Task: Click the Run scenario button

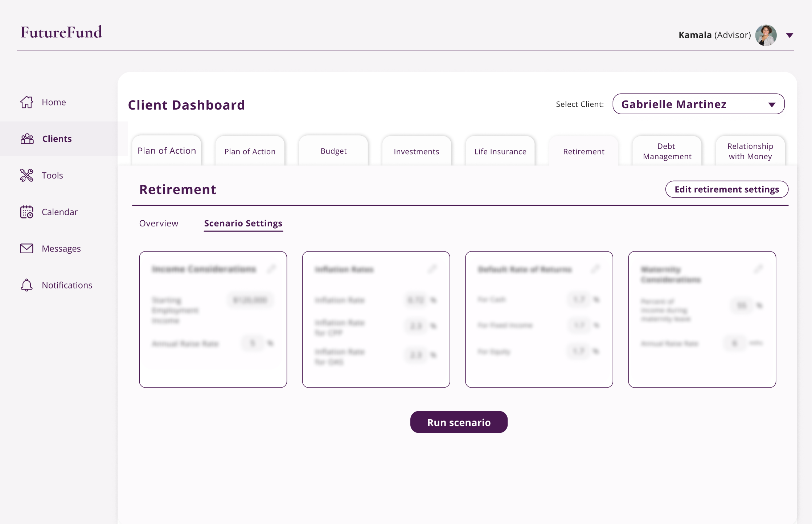Action: click(x=459, y=422)
